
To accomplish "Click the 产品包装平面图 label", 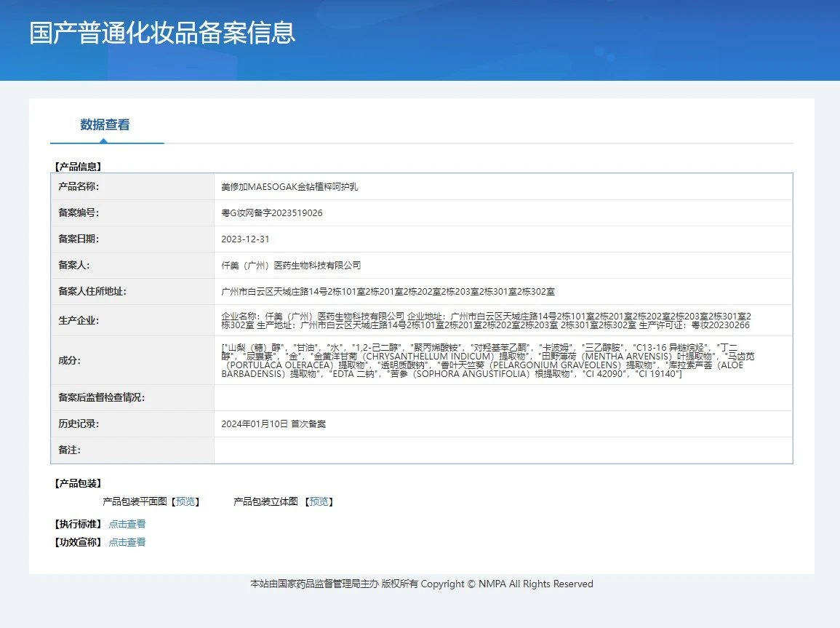I will pyautogui.click(x=135, y=501).
